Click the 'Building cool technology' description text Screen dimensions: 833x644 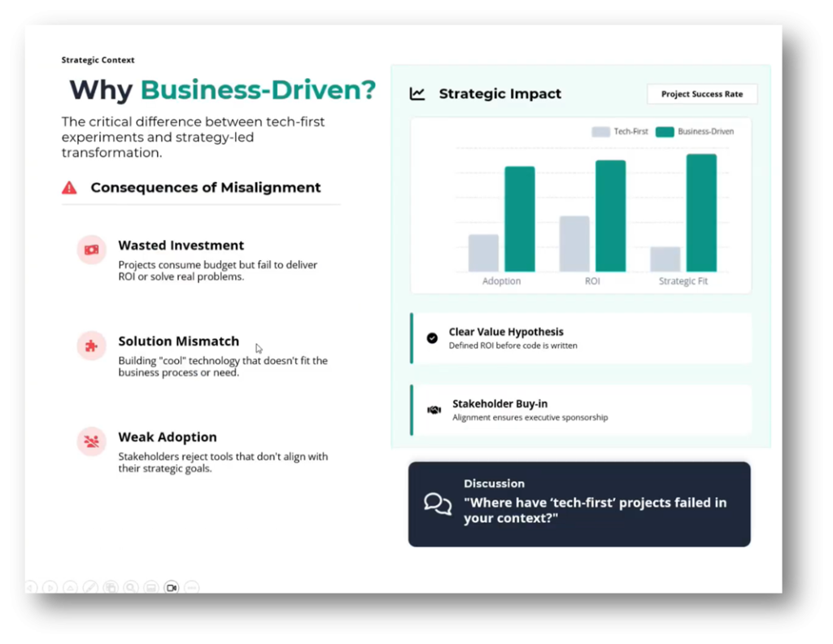click(223, 367)
